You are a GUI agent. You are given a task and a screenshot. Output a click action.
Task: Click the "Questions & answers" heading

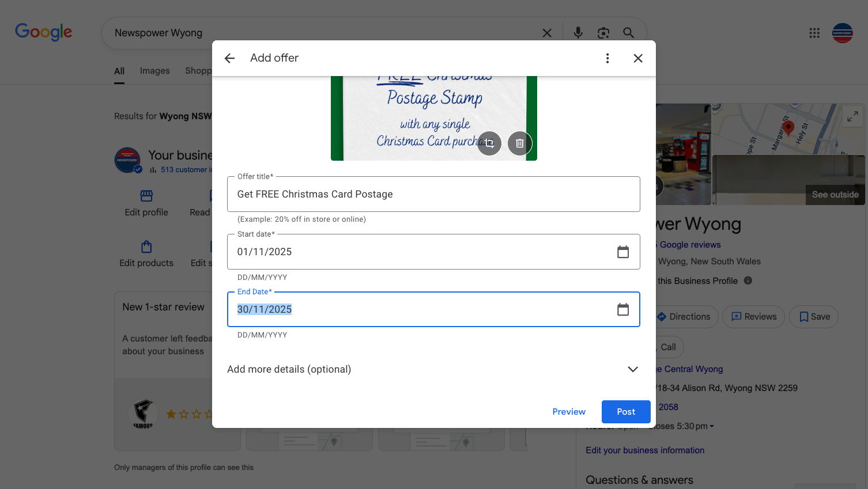tap(639, 480)
